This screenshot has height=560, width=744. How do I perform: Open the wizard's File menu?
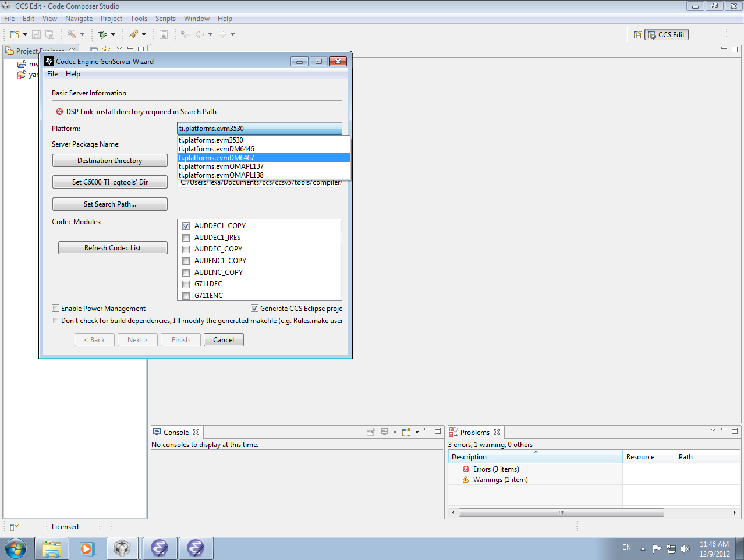[x=52, y=74]
